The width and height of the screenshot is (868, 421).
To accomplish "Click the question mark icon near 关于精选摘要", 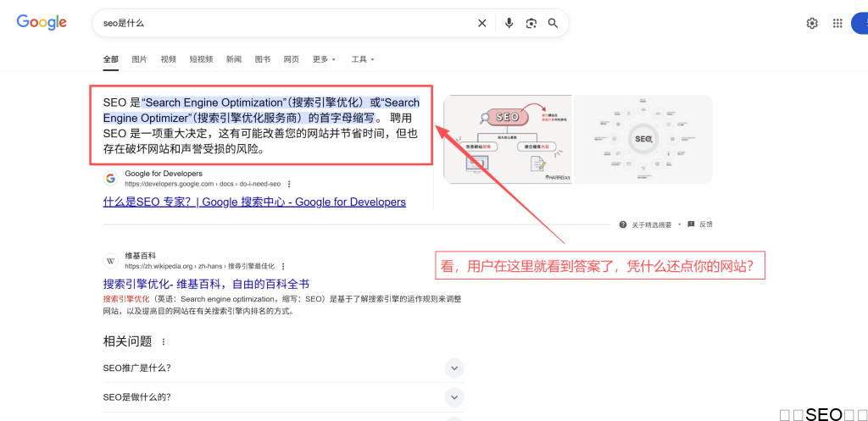I will [623, 224].
